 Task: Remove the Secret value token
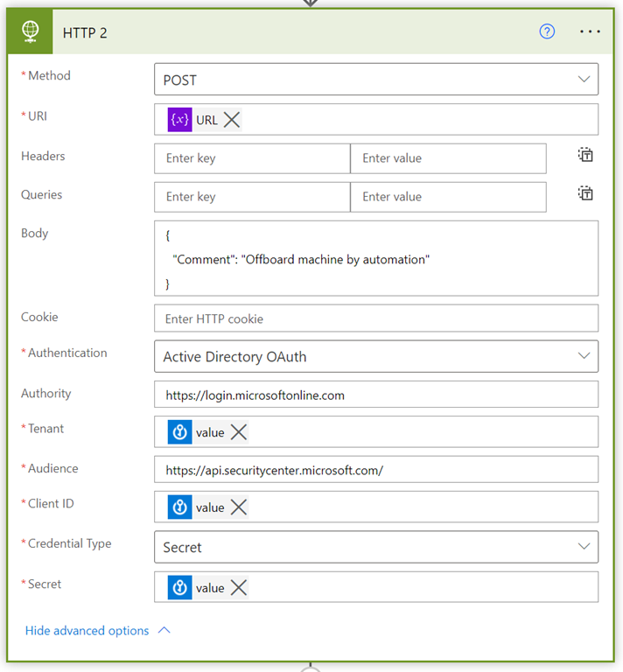(238, 588)
